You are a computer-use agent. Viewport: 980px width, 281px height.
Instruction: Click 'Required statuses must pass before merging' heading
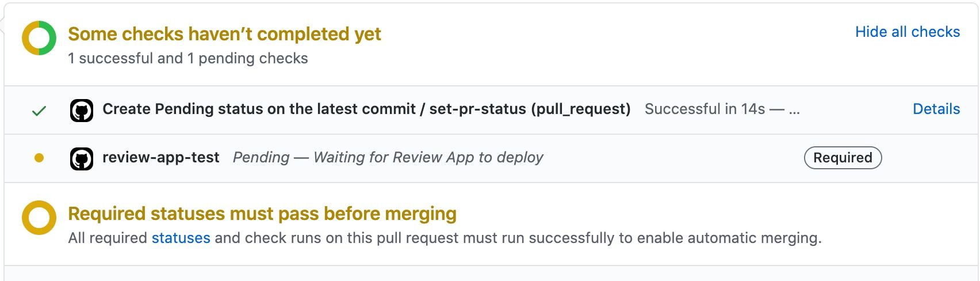click(262, 214)
